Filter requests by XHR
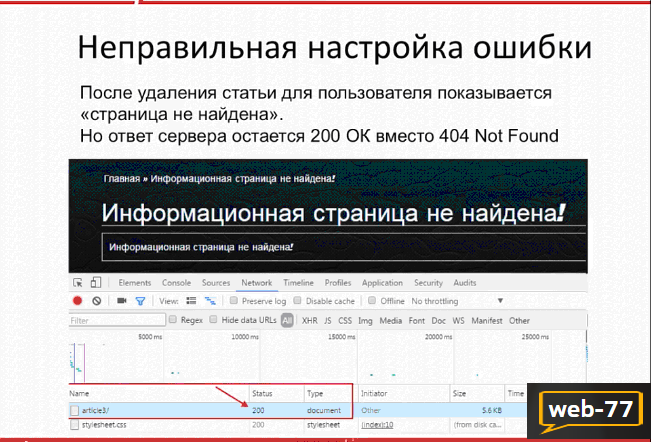This screenshot has height=442, width=651. point(310,320)
